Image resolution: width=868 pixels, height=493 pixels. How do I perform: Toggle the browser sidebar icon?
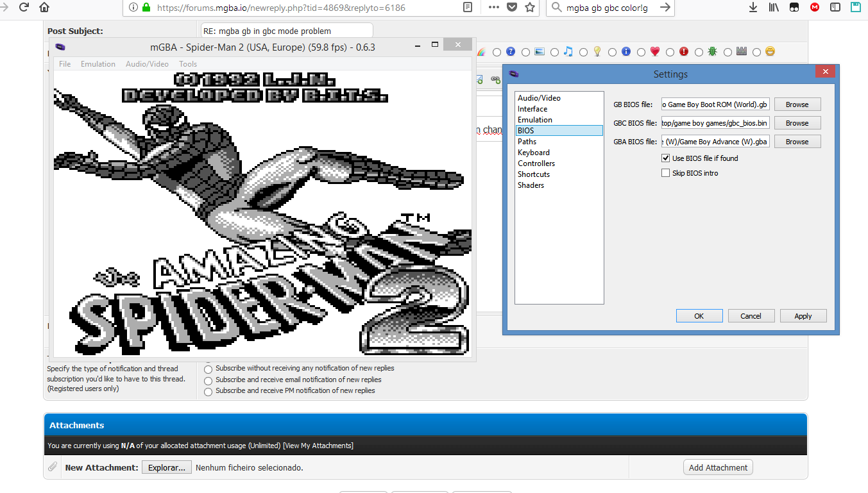pyautogui.click(x=835, y=8)
